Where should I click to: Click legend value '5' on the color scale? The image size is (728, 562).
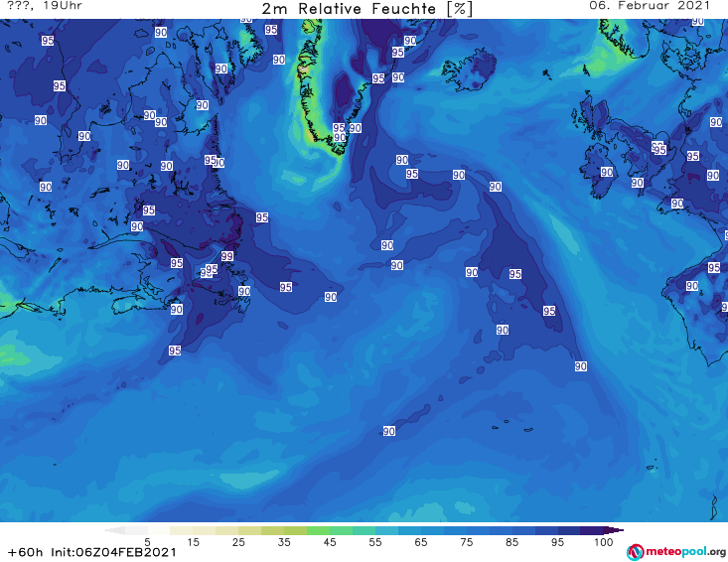click(x=147, y=542)
